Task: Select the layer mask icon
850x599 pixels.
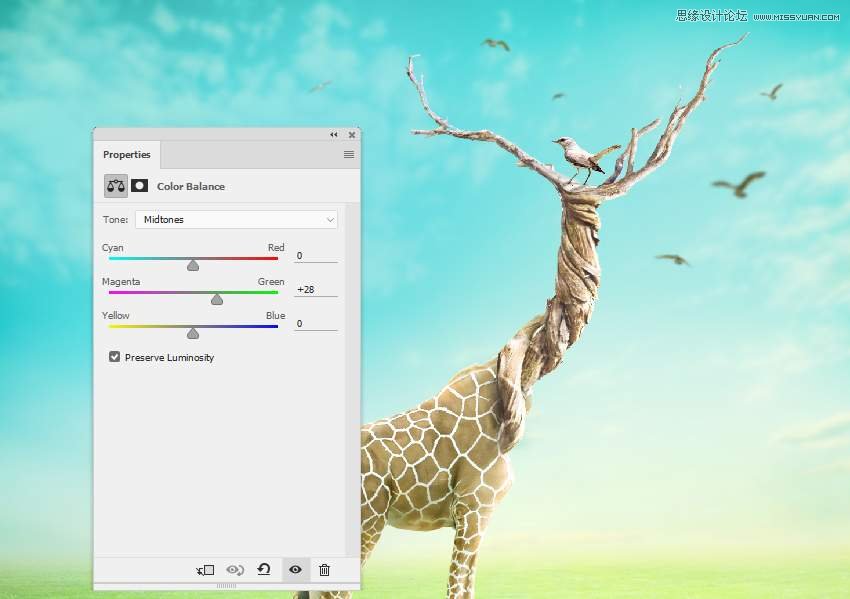Action: point(140,186)
